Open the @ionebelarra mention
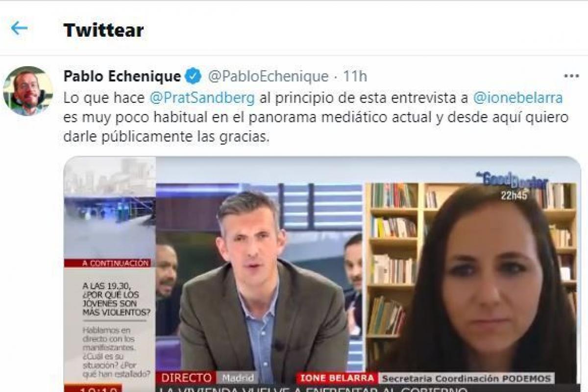Image resolution: width=588 pixels, height=392 pixels. (517, 98)
